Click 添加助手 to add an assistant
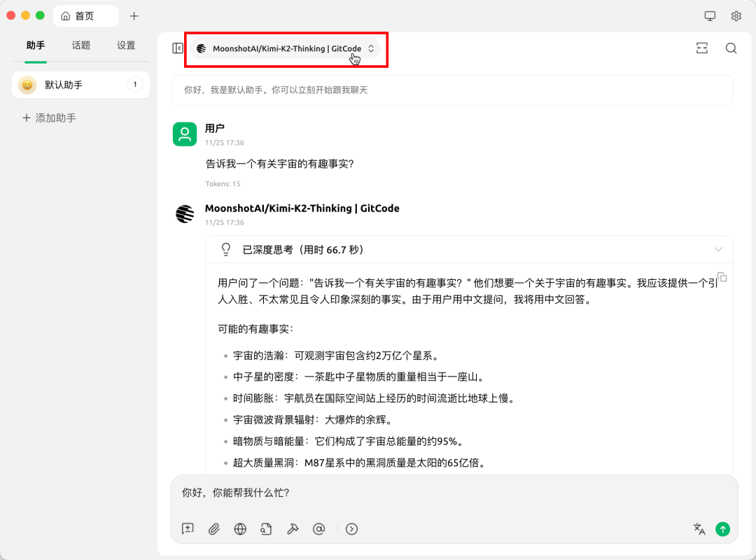This screenshot has width=756, height=560. pyautogui.click(x=49, y=118)
